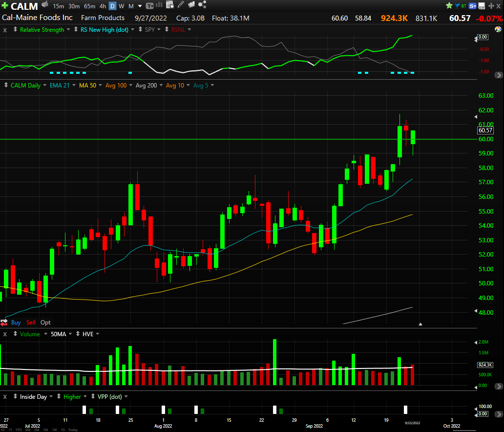
Task: Click the YTD range link
Action: point(19,430)
